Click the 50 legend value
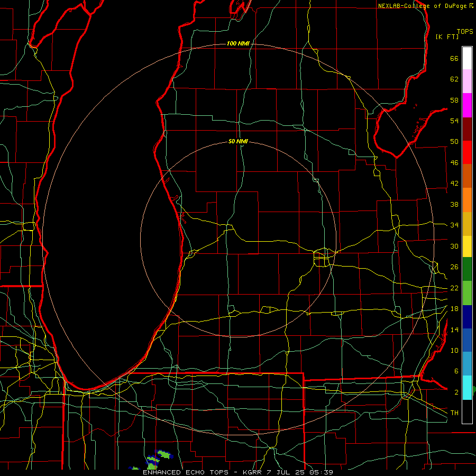Image resolution: width=476 pixels, height=476 pixels. 454,142
